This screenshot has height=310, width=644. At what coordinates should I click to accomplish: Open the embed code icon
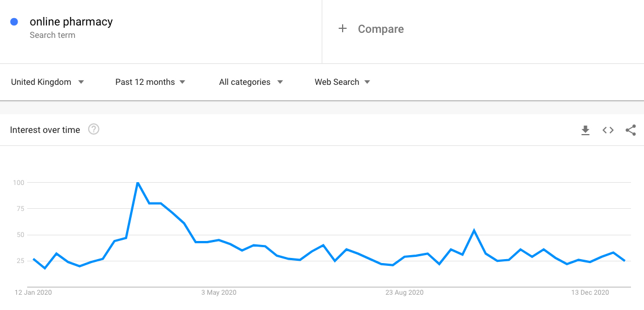(x=608, y=130)
